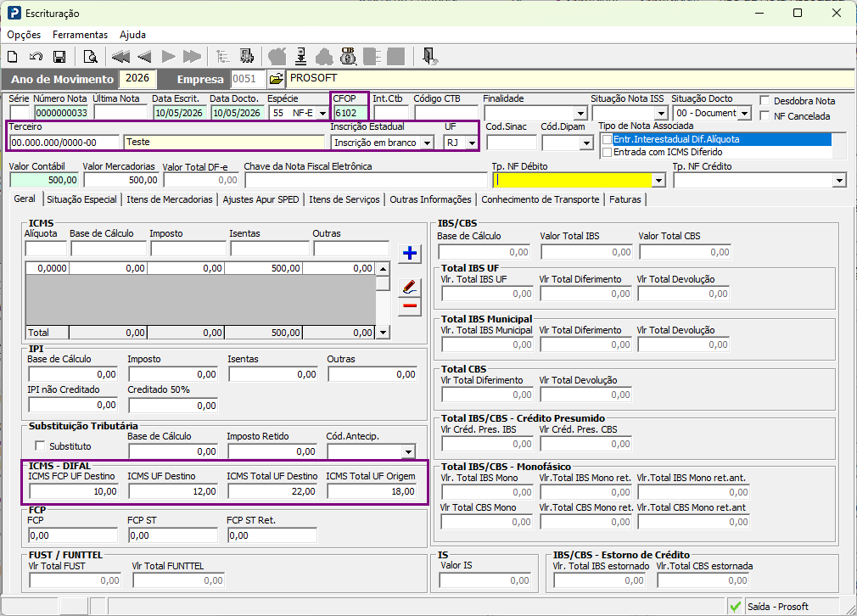857x616 pixels.
Task: Click the Save floppy disk icon
Action: click(59, 56)
